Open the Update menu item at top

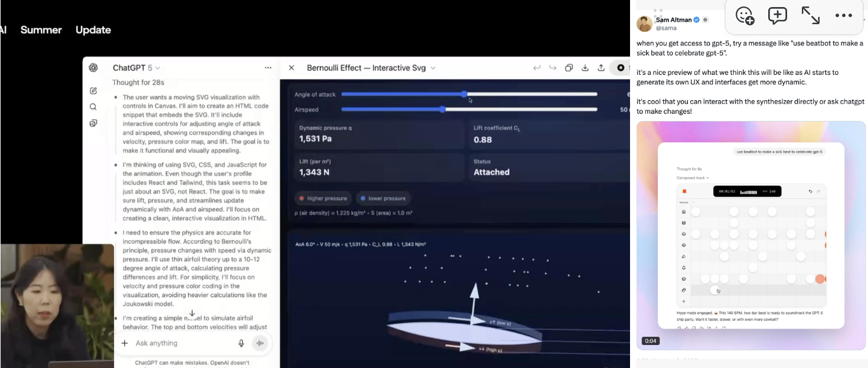click(93, 29)
